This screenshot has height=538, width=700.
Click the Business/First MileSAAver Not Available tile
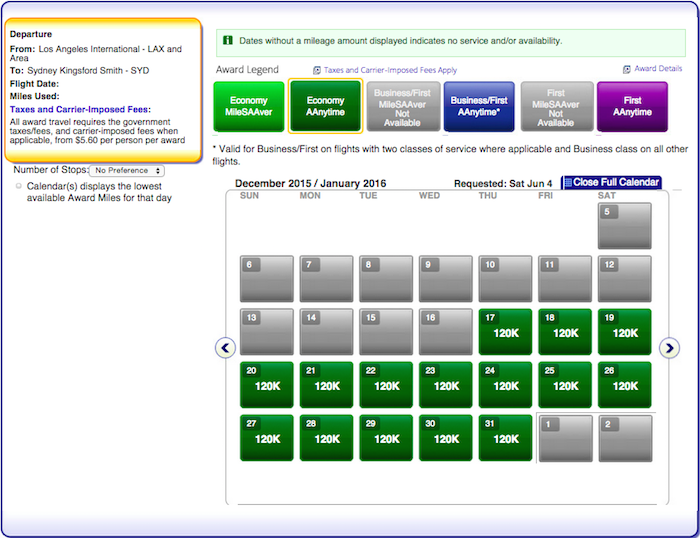pyautogui.click(x=402, y=106)
